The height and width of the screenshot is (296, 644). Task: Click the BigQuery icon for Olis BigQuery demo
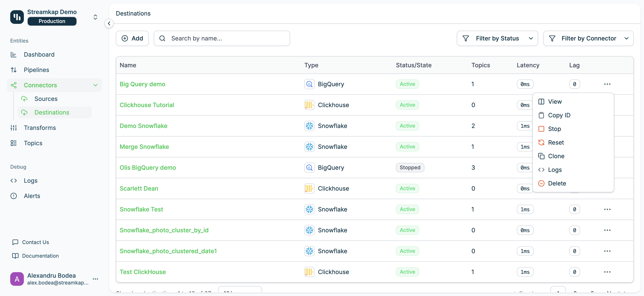(309, 168)
